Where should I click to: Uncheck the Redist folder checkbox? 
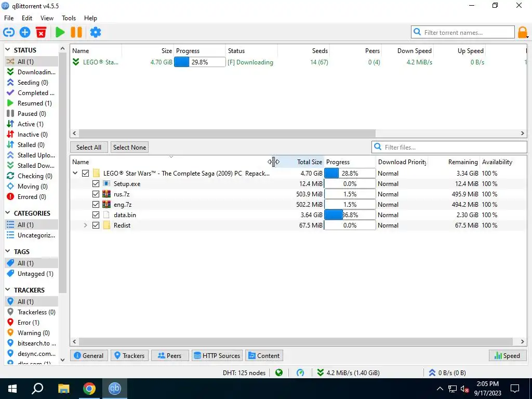click(x=96, y=225)
